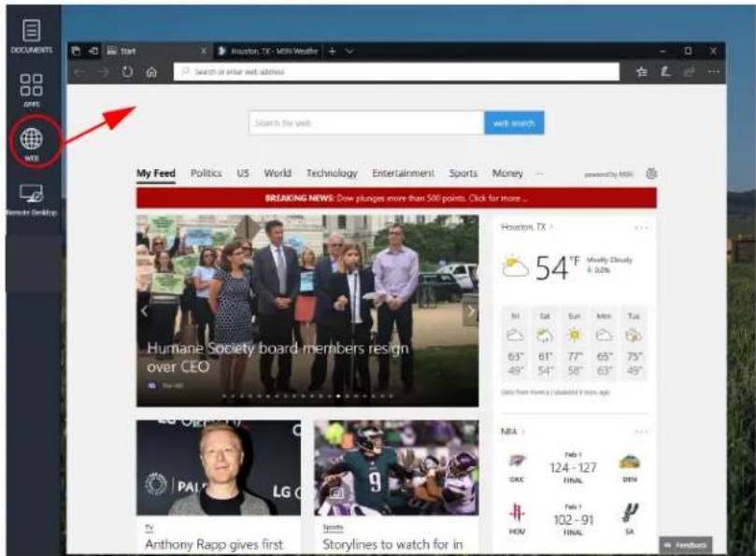Open the Apps sidebar icon
This screenshot has height=556, width=756.
(x=32, y=90)
